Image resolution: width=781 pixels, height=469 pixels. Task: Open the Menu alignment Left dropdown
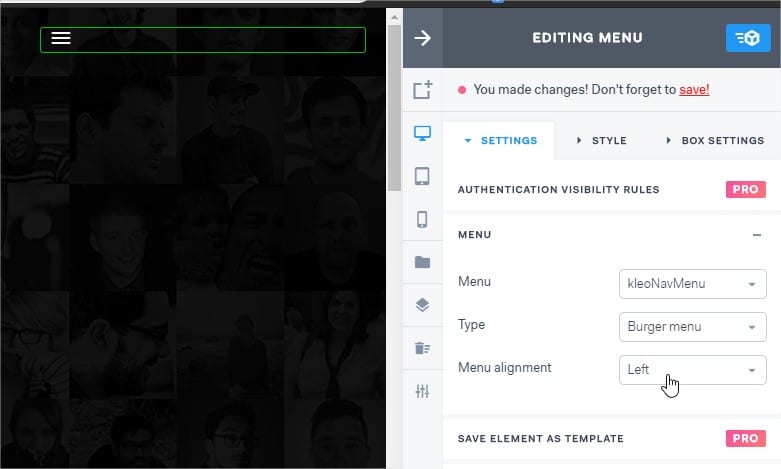click(x=692, y=370)
